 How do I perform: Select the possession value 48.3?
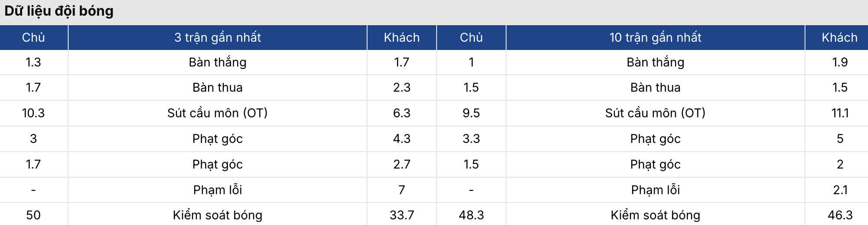click(x=471, y=215)
